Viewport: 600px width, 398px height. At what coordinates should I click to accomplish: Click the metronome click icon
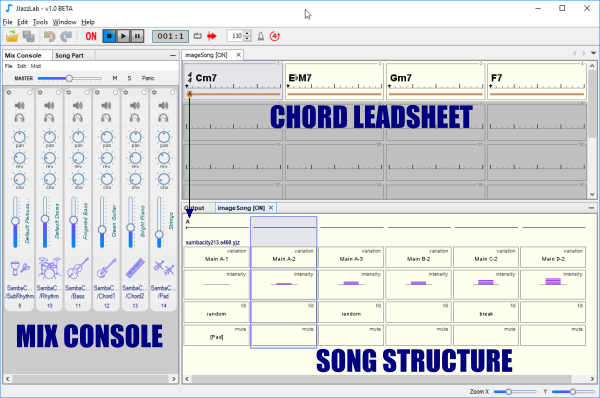coord(261,36)
